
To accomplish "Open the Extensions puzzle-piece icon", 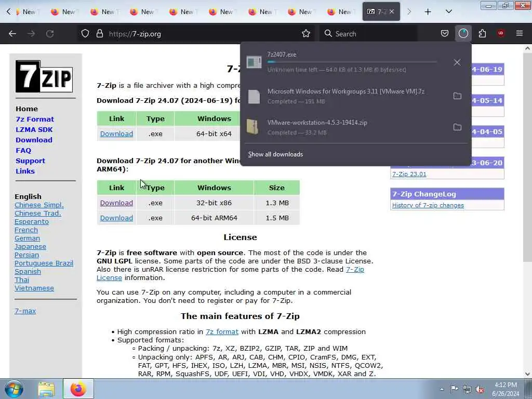I will click(x=482, y=34).
